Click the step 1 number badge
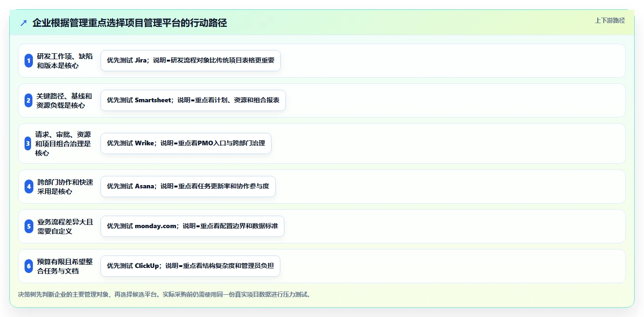Screen dimensions: 644x317 29,61
